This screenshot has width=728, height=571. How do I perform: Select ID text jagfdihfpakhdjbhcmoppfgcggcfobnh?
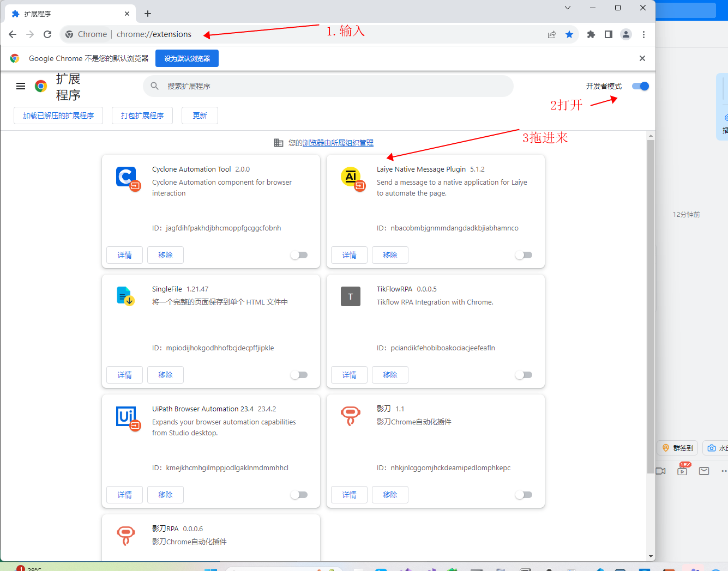tap(224, 228)
